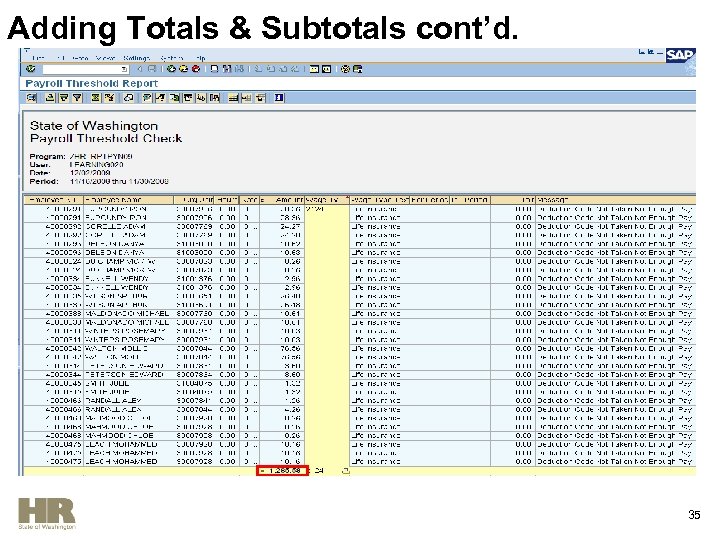Click the green Enter checkmark icon
This screenshot has width=720, height=540.
point(31,69)
